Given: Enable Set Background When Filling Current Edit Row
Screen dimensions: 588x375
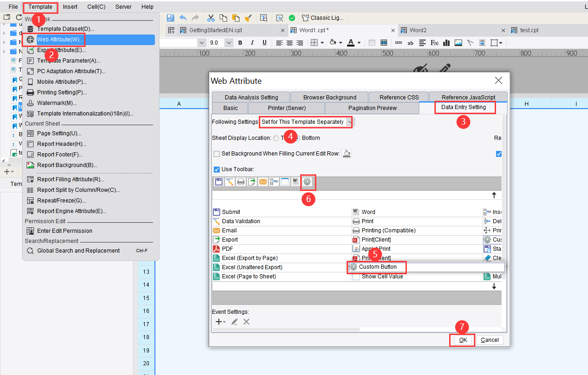Looking at the screenshot, I should pyautogui.click(x=217, y=154).
